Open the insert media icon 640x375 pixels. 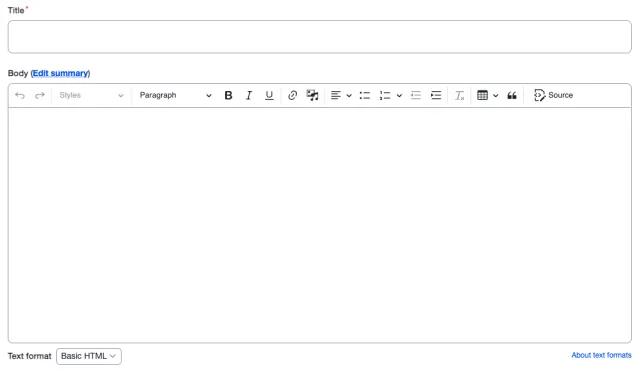(x=312, y=95)
